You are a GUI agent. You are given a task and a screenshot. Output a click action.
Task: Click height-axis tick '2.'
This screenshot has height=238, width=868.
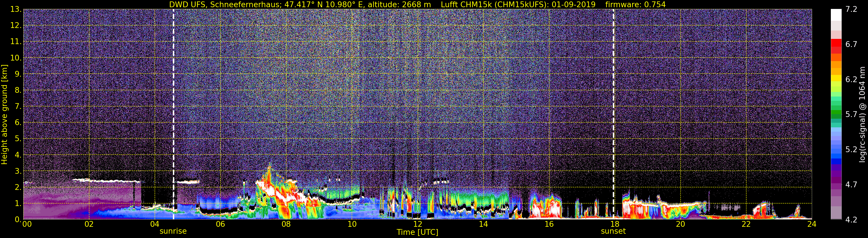coord(18,188)
